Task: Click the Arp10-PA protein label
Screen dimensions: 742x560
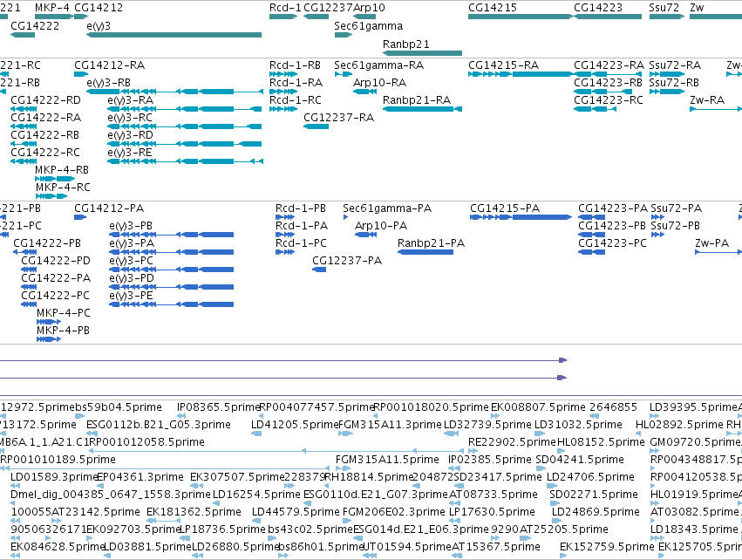Action: (x=381, y=226)
